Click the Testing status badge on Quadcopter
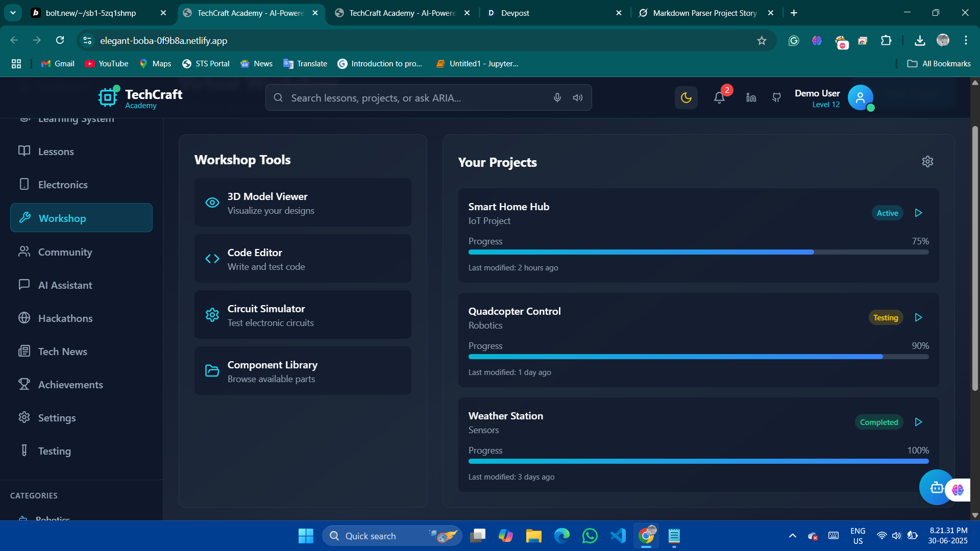This screenshot has height=551, width=980. pos(886,317)
